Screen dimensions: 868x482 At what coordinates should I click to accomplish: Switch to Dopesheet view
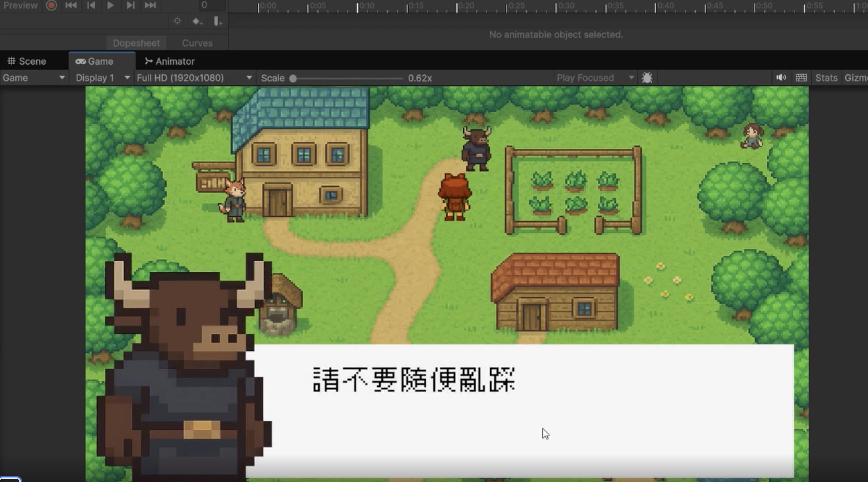[136, 43]
